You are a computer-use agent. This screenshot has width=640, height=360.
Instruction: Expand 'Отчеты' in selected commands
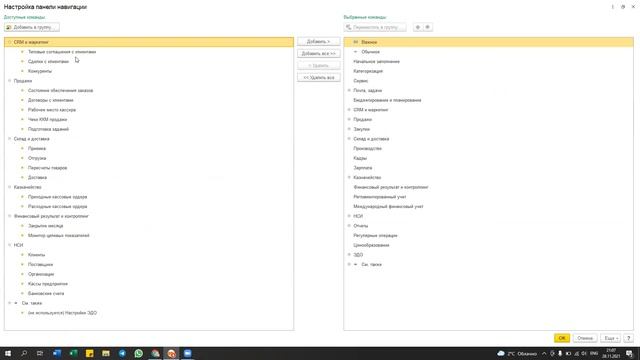pos(349,226)
